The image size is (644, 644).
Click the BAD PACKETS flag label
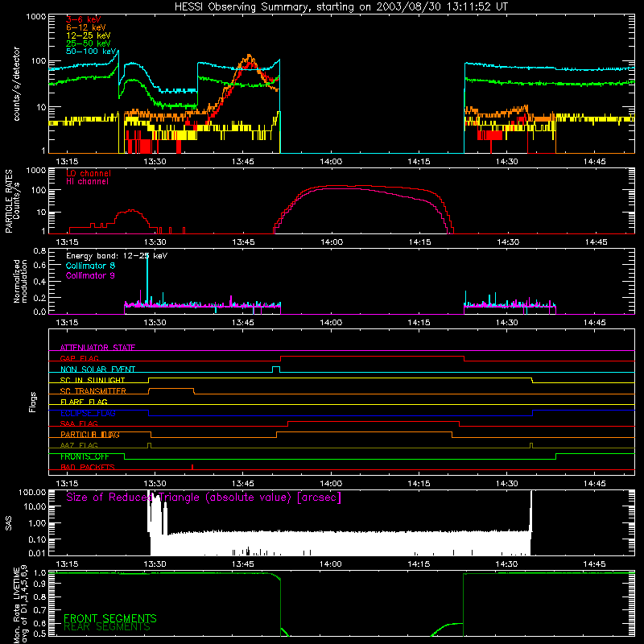pos(88,468)
